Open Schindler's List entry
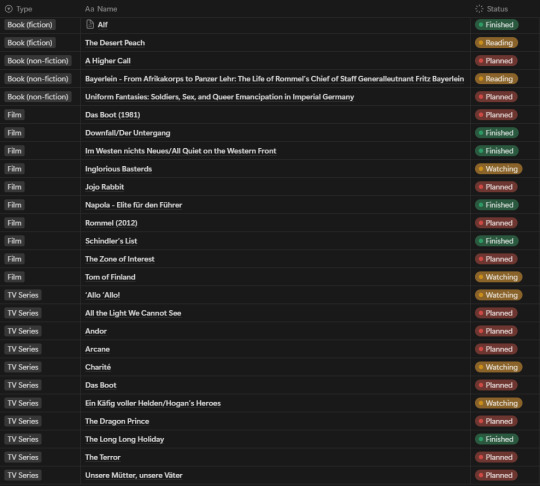Image resolution: width=540 pixels, height=486 pixels. point(111,241)
